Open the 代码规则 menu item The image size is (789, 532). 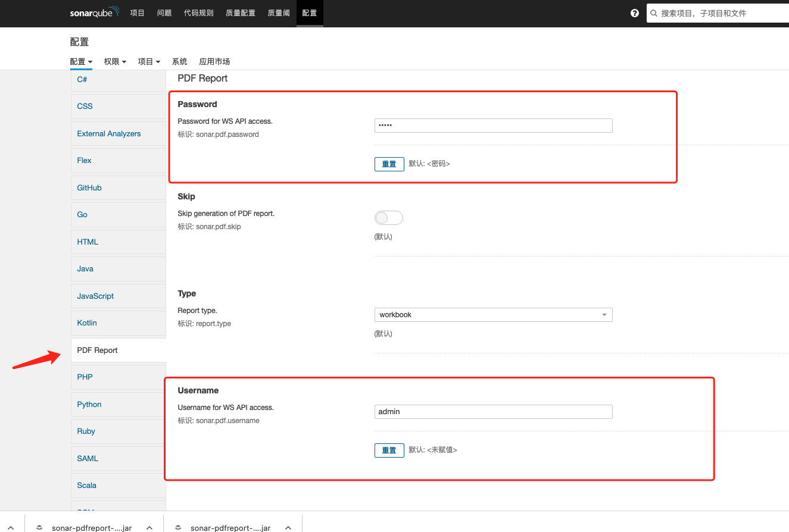tap(198, 12)
